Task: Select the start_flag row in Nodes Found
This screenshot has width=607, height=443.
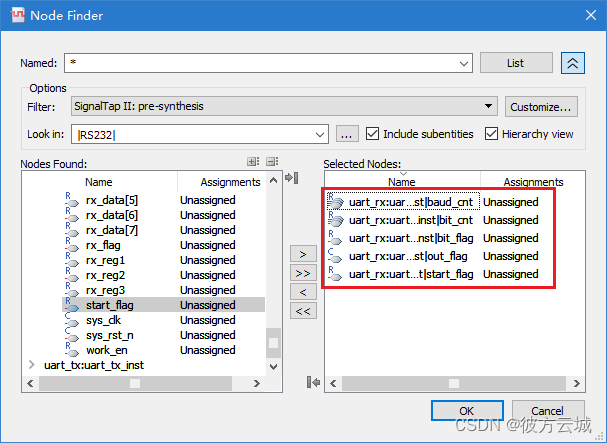Action: point(163,305)
